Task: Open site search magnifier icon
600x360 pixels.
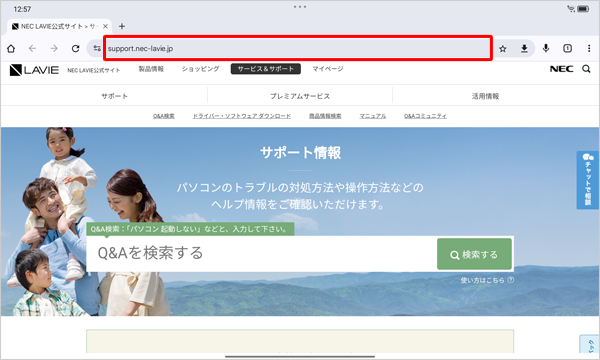Action: pyautogui.click(x=586, y=69)
